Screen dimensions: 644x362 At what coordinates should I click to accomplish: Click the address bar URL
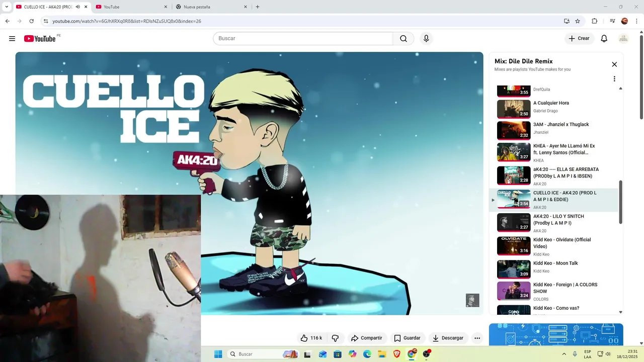click(127, 21)
